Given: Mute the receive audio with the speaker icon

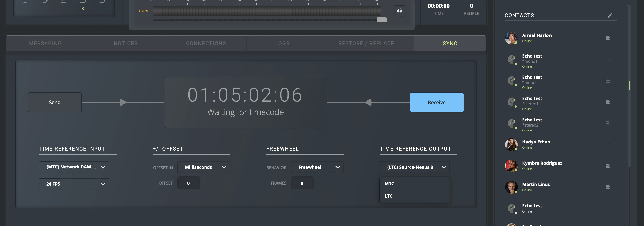Looking at the screenshot, I should [399, 11].
